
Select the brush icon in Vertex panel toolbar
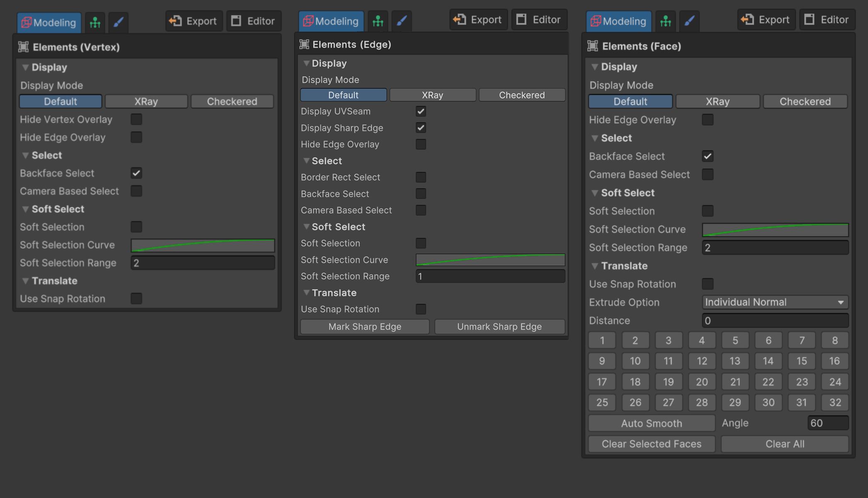(x=118, y=22)
